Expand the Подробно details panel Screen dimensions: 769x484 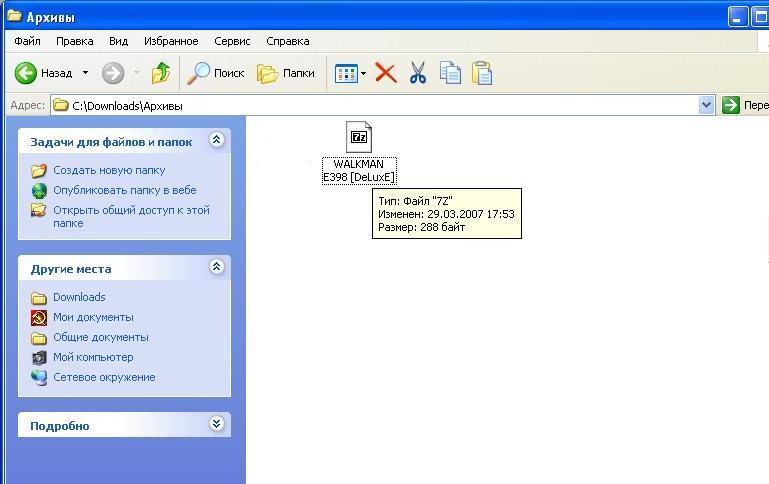(x=216, y=423)
